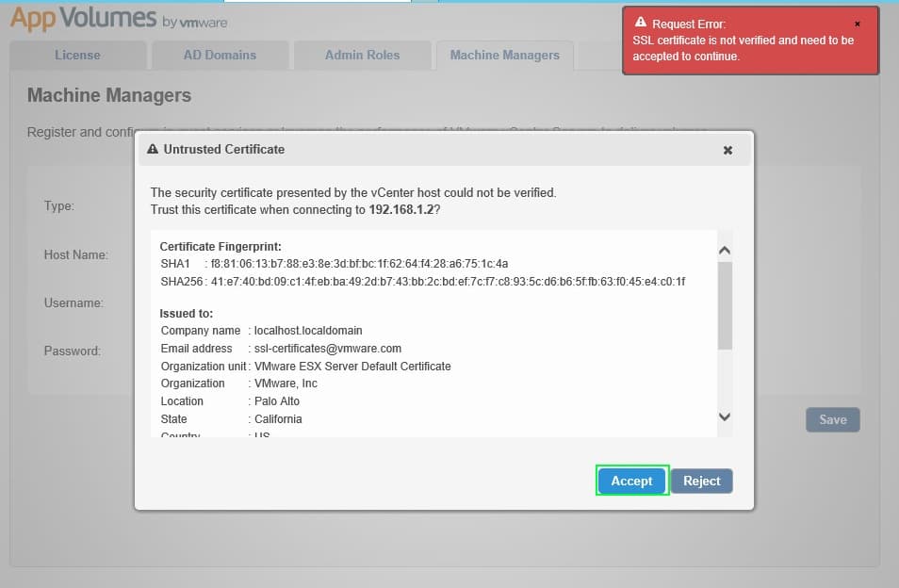
Task: Click the SHA1 fingerprint value
Action: point(359,264)
